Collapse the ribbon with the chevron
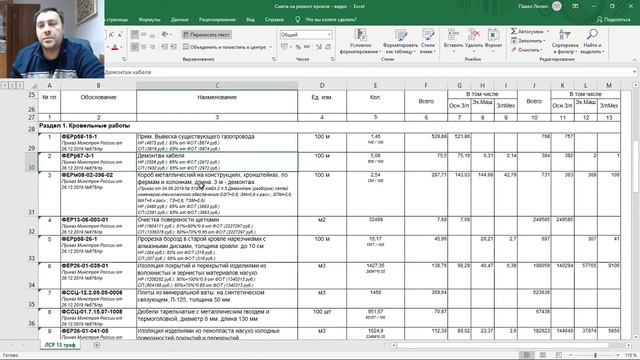The width and height of the screenshot is (640, 360). 634,60
